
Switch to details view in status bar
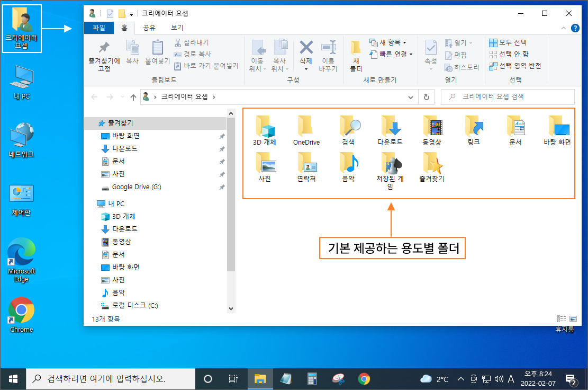(x=562, y=319)
